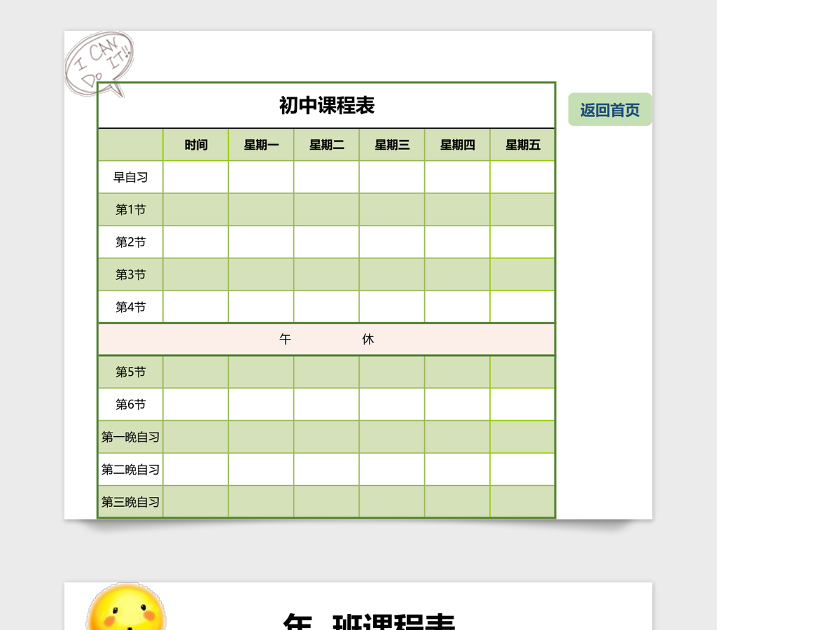The image size is (840, 630).
Task: Select the 星期四 header cell
Action: (457, 145)
